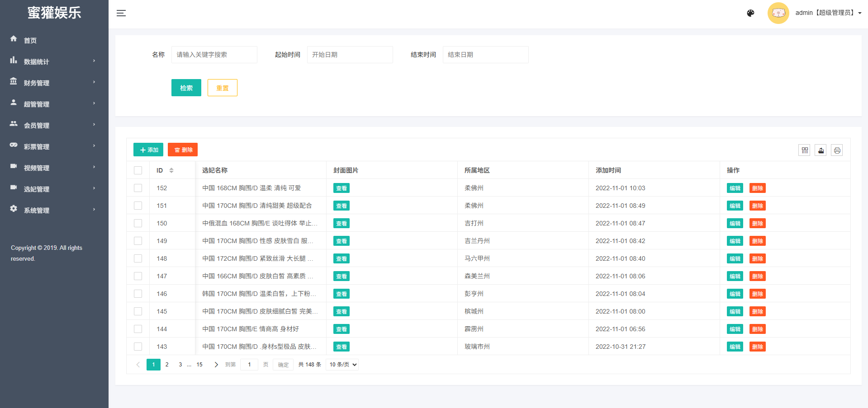The height and width of the screenshot is (408, 868).
Task: Click cell text 马六甲州
Action: pyautogui.click(x=477, y=258)
